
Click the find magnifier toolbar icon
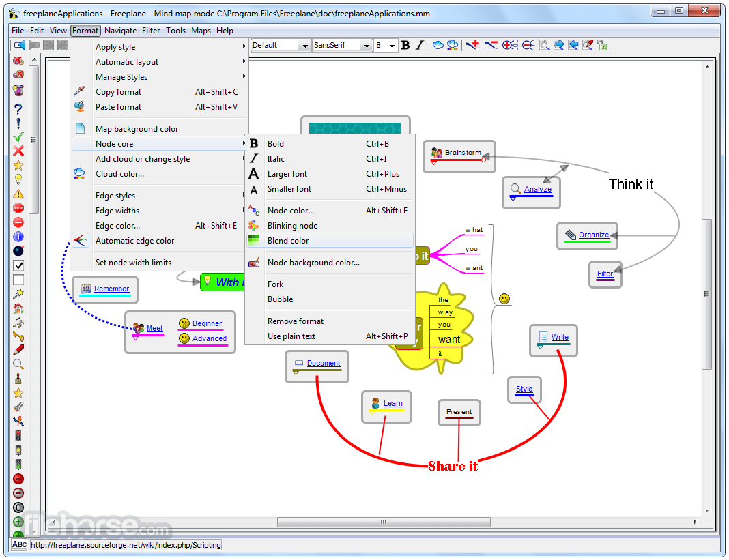click(544, 45)
